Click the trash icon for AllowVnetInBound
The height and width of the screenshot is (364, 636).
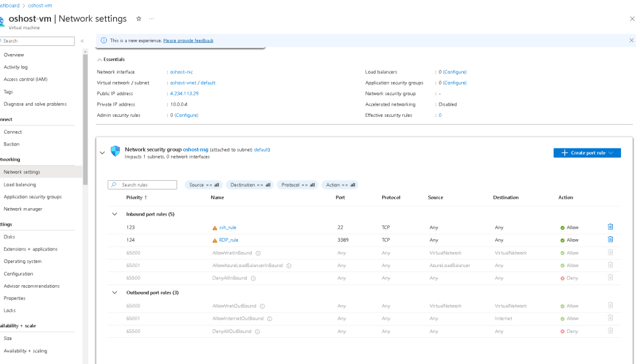click(x=610, y=253)
